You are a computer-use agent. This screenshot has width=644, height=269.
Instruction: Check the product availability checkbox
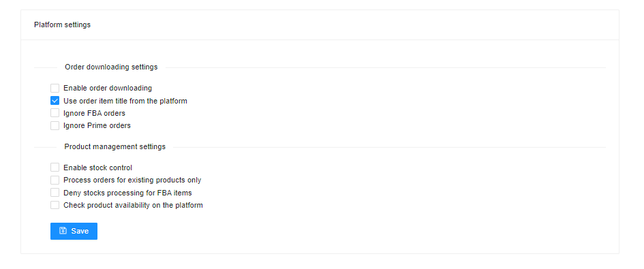coord(55,205)
